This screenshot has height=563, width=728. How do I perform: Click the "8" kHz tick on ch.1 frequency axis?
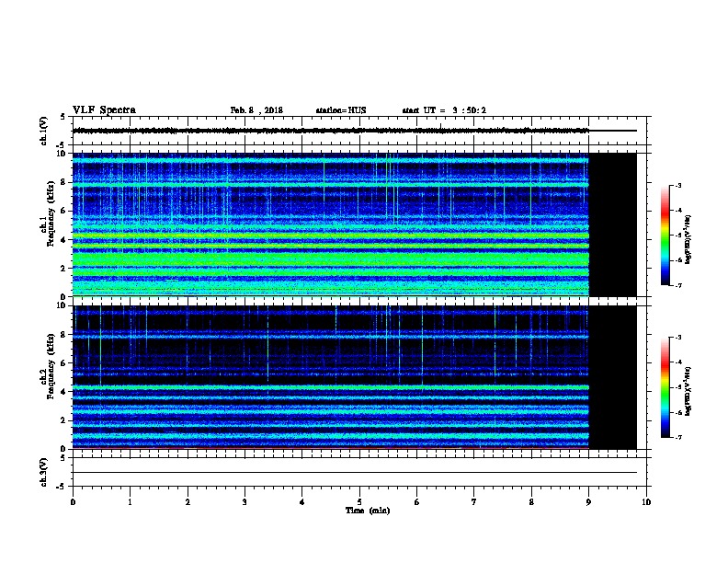pyautogui.click(x=63, y=182)
